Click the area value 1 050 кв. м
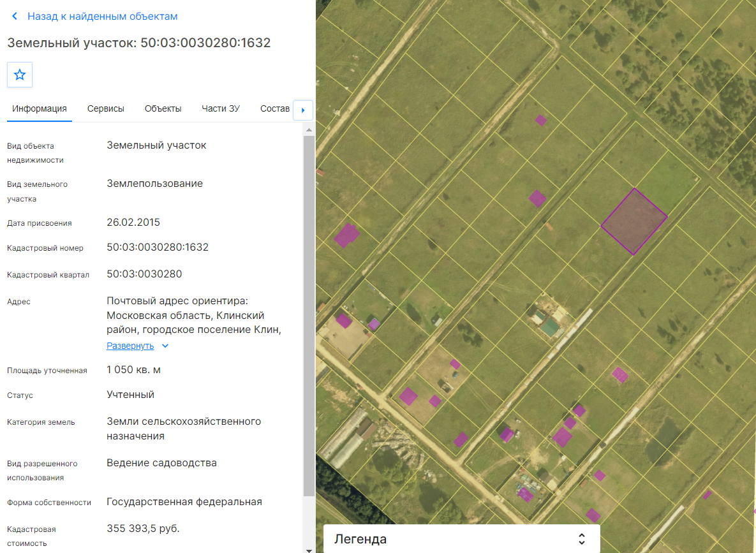 tap(133, 370)
